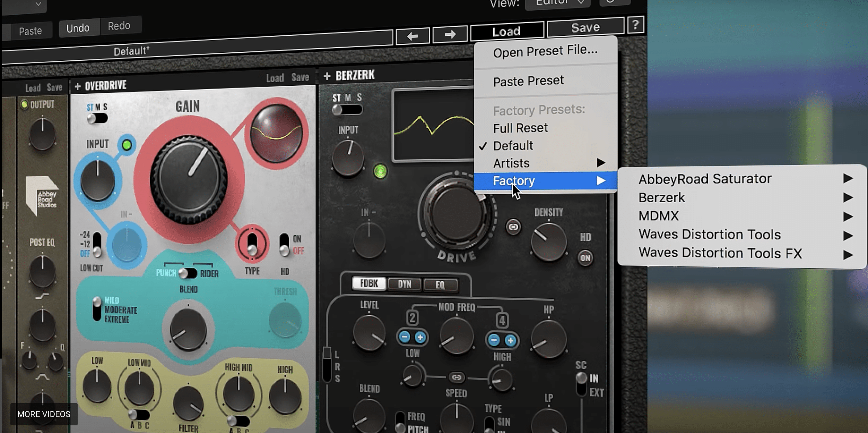Viewport: 868px width, 433px height.
Task: Switch to the DYN tab
Action: coord(404,284)
